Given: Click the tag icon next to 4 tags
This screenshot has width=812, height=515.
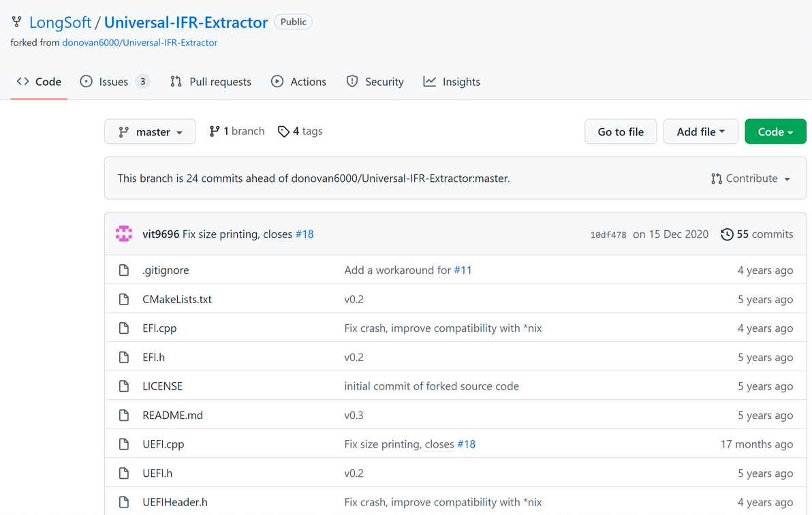Looking at the screenshot, I should (283, 131).
